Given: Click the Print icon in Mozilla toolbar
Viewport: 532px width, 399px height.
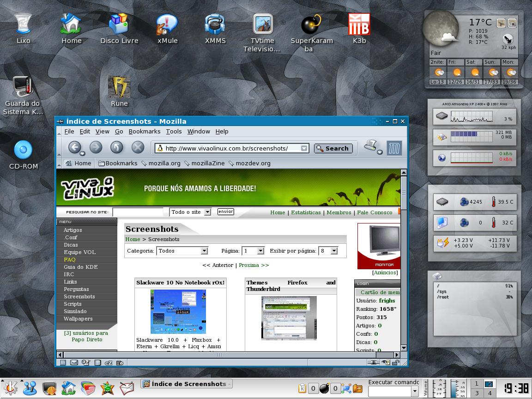Looking at the screenshot, I should (371, 146).
